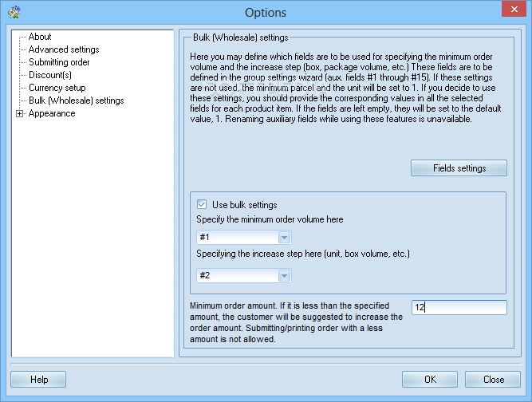Screen dimensions: 532x402
Task: Close the Options window with X
Action: pyautogui.click(x=514, y=9)
